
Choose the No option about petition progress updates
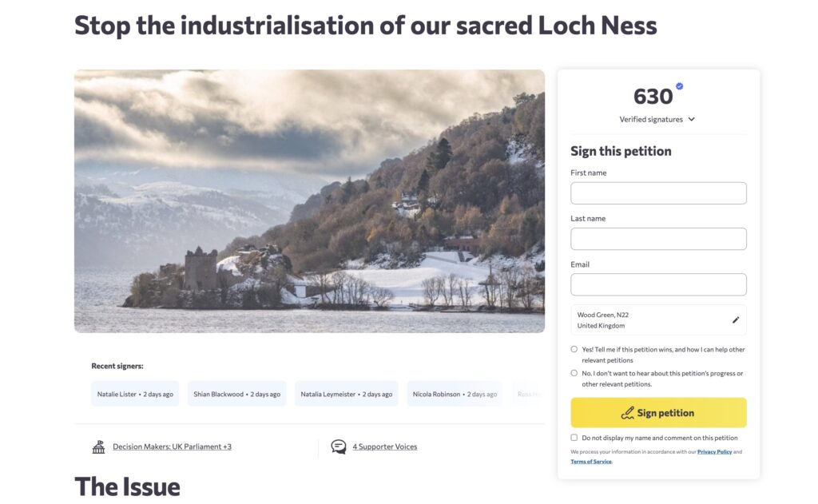[x=574, y=373]
